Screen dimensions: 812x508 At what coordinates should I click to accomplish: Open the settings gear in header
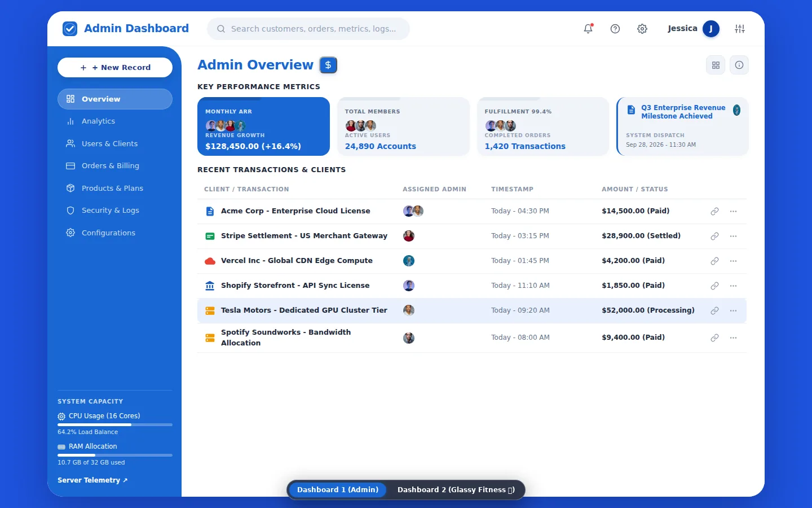[x=642, y=29]
